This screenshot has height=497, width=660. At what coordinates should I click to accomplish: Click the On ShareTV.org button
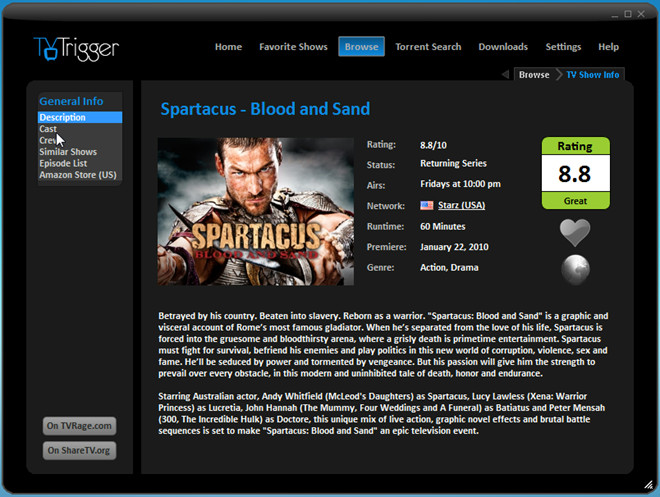coord(79,450)
